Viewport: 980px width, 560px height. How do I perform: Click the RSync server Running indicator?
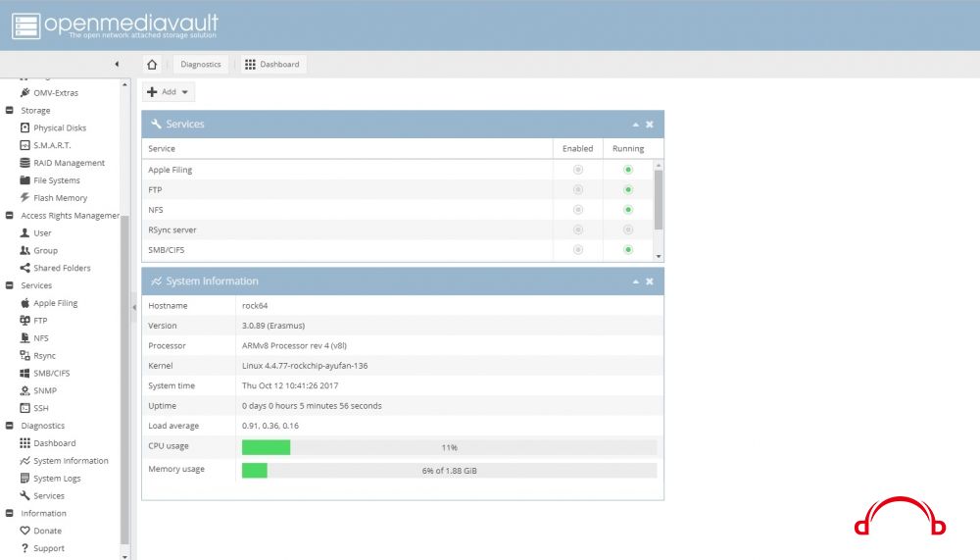[628, 229]
